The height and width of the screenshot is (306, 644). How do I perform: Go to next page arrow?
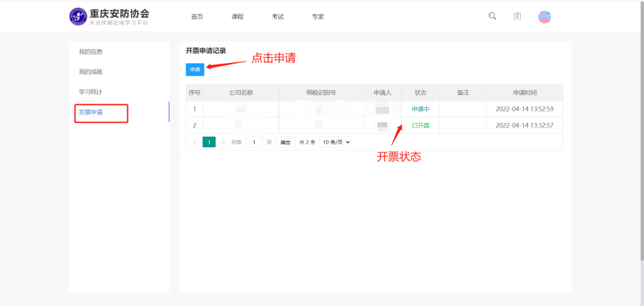tap(223, 142)
